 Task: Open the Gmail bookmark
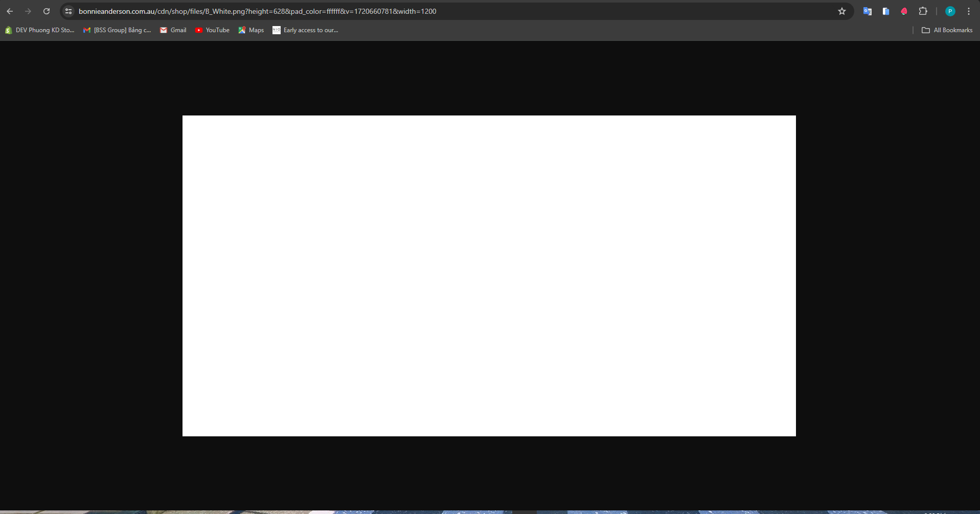coord(173,30)
